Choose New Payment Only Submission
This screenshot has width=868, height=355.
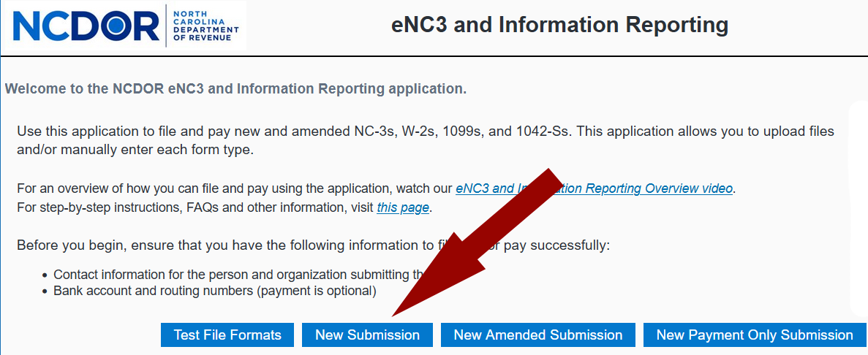755,335
